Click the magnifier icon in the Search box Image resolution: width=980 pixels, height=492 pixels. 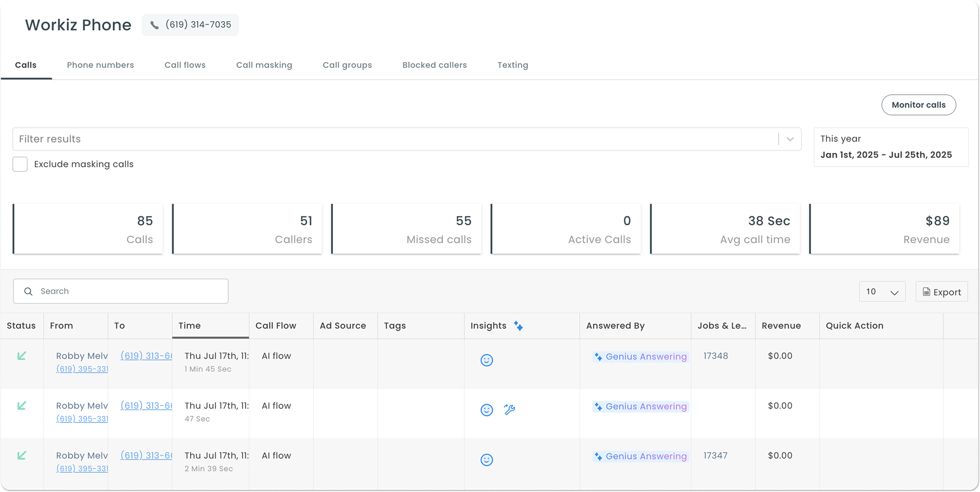[28, 292]
